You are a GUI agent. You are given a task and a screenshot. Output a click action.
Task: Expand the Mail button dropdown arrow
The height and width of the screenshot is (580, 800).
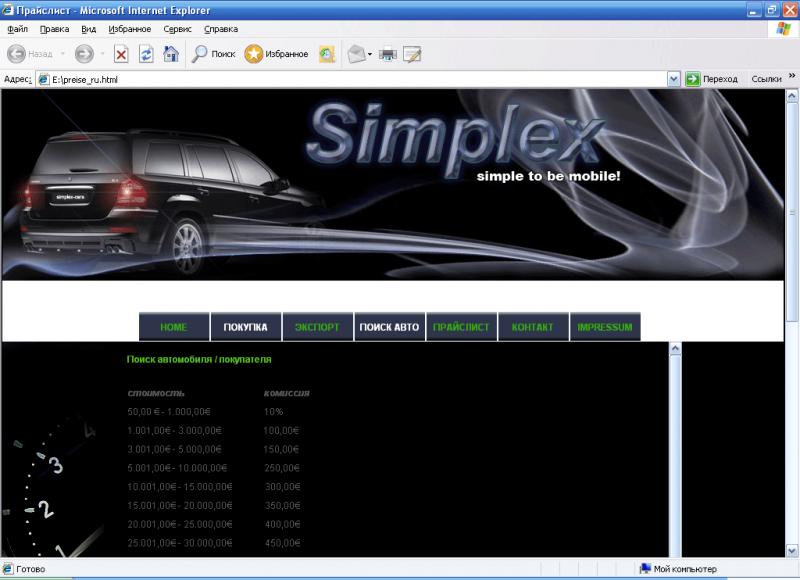(x=370, y=54)
